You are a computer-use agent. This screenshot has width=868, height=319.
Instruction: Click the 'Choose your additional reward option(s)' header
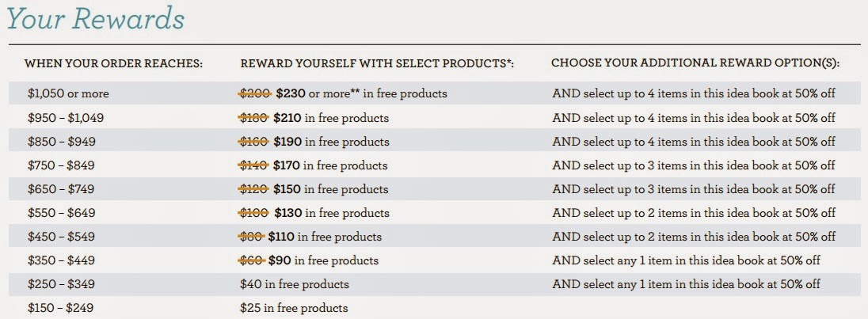696,63
